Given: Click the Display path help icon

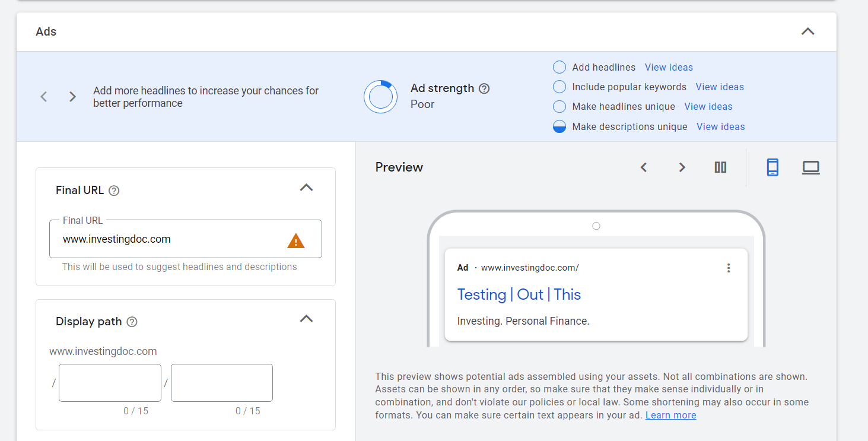Looking at the screenshot, I should [132, 322].
